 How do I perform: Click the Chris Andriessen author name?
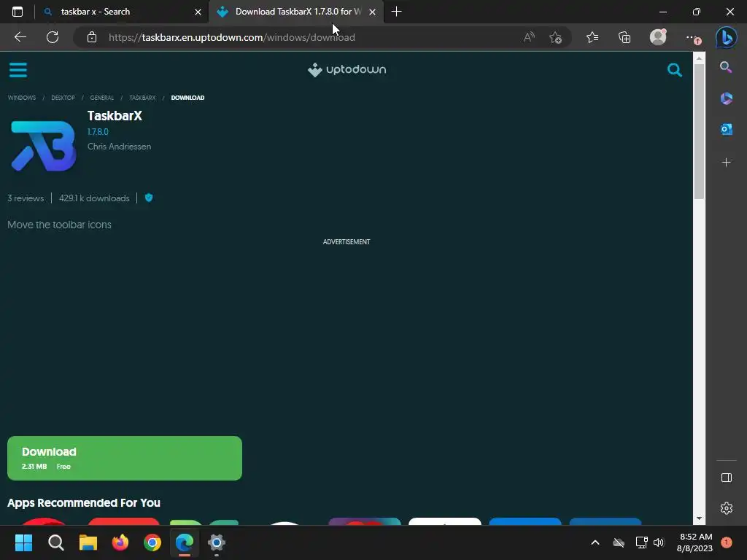(119, 147)
